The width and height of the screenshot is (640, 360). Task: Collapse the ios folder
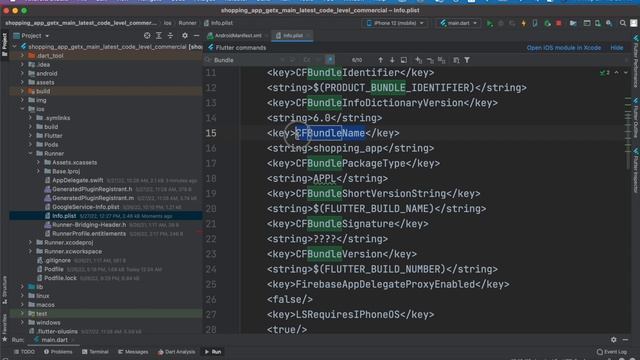[22, 109]
